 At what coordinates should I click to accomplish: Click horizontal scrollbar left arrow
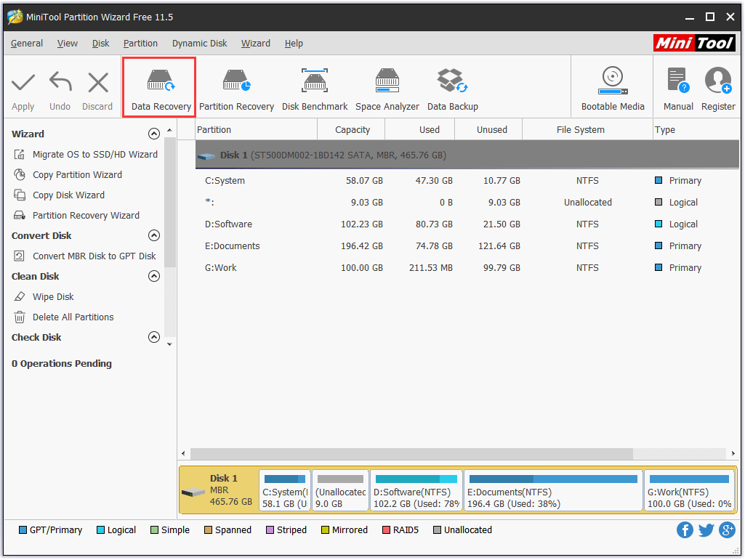pyautogui.click(x=183, y=454)
